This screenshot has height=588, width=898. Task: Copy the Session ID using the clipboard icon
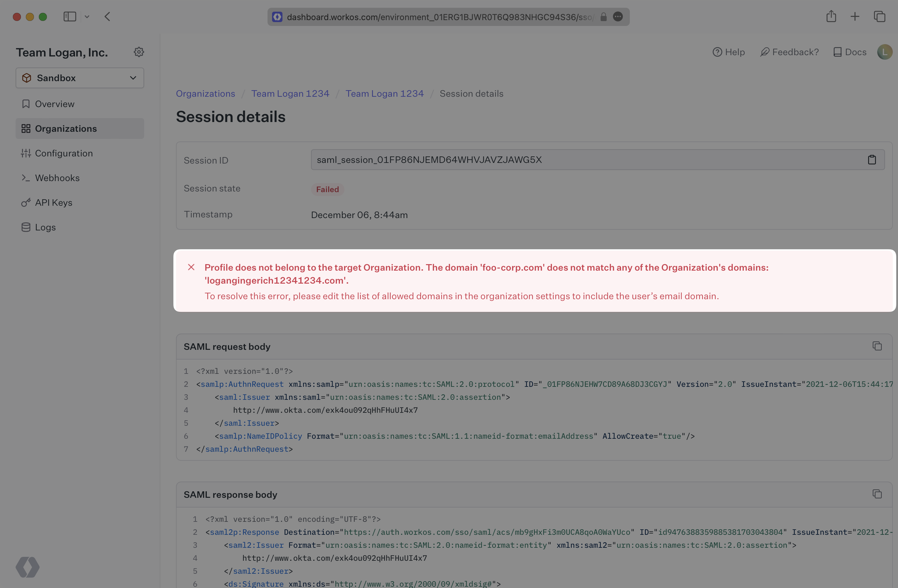pos(872,160)
